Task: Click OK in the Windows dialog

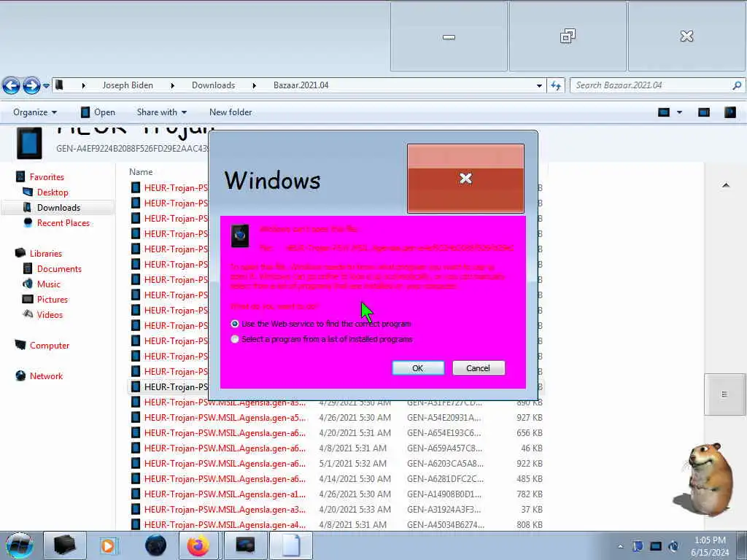Action: click(x=418, y=368)
